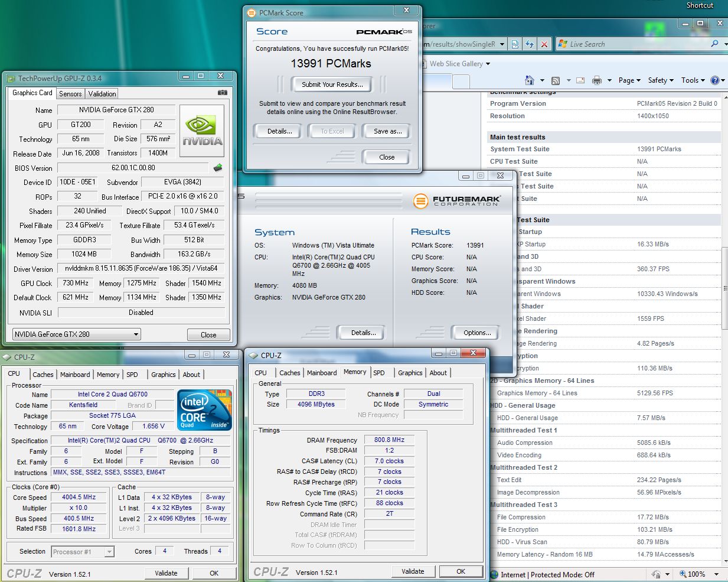Image resolution: width=728 pixels, height=582 pixels.
Task: Open the graphics card selector dropdown in GPU-Z
Action: [x=136, y=334]
